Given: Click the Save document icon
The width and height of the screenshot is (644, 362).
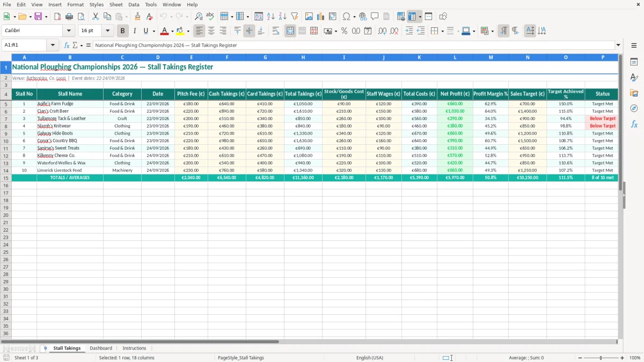Looking at the screenshot, I should tap(38, 17).
